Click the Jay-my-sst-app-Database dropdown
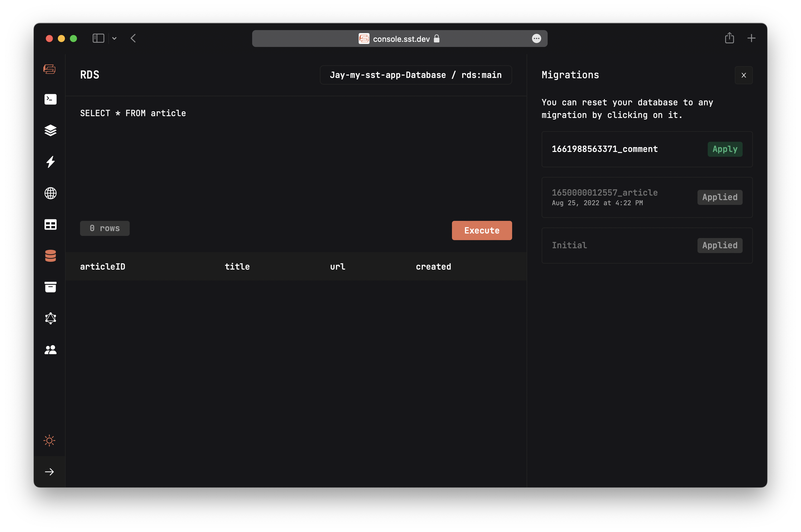 [416, 74]
